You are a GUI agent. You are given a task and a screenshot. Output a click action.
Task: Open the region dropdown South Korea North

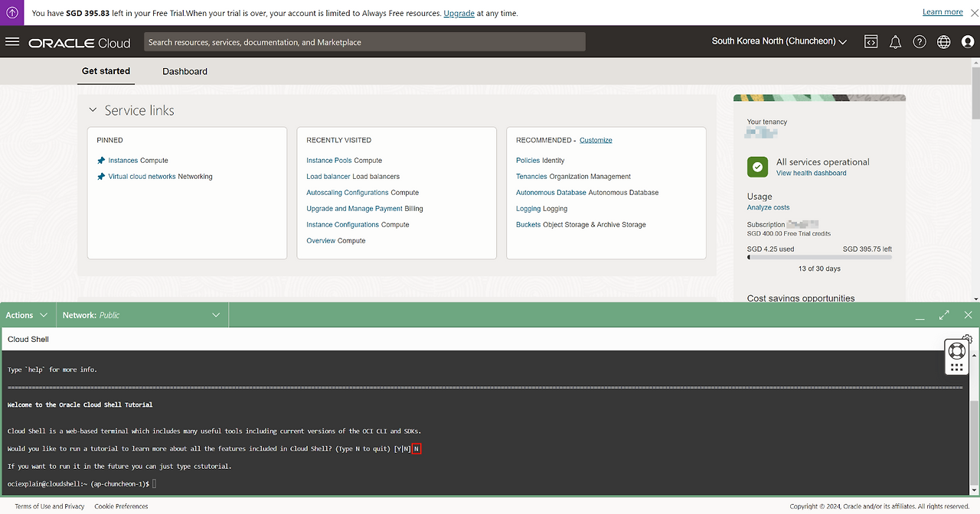(x=779, y=41)
